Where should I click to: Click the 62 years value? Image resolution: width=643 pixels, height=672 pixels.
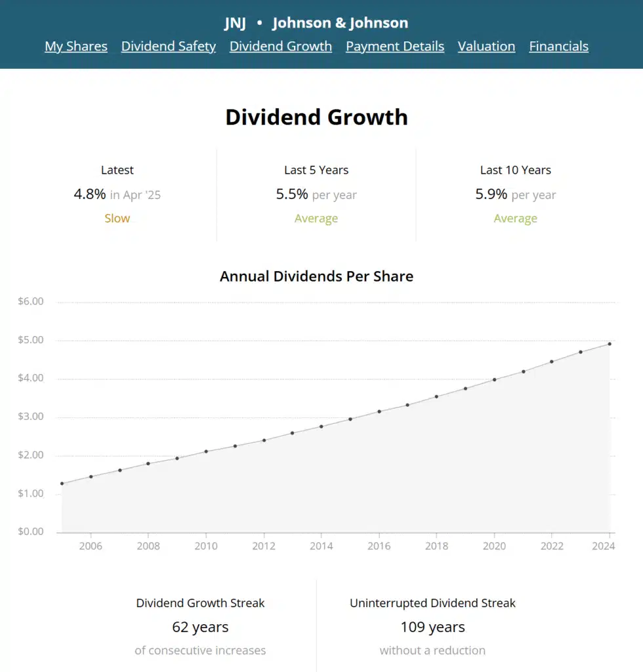pyautogui.click(x=200, y=627)
